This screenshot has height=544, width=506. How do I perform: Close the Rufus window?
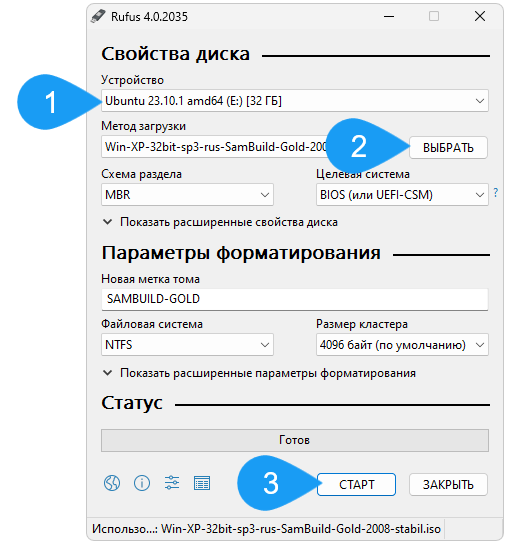click(480, 16)
